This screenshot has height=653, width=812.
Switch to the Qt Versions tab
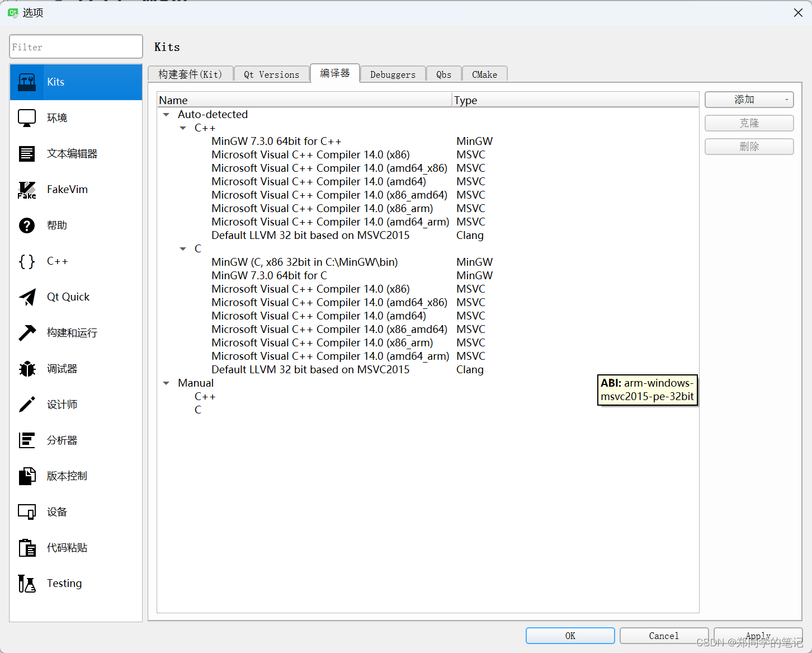[271, 74]
